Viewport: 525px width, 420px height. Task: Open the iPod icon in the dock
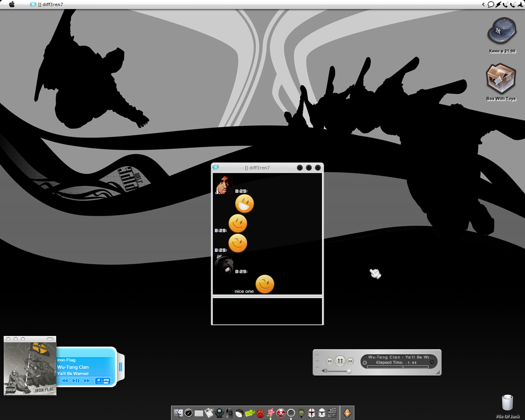[209, 413]
